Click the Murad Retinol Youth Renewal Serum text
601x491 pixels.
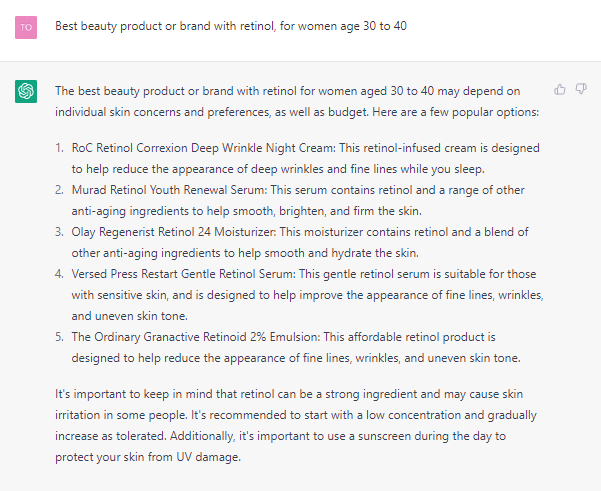tap(170, 190)
